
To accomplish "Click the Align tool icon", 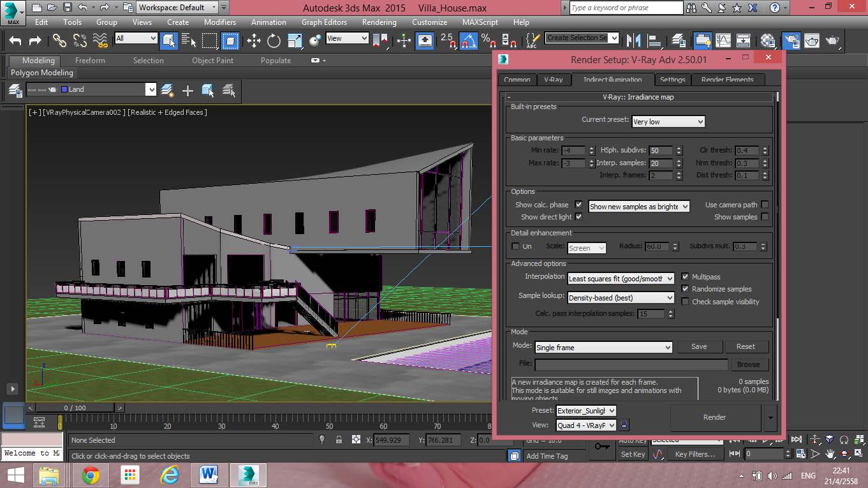I will click(654, 41).
